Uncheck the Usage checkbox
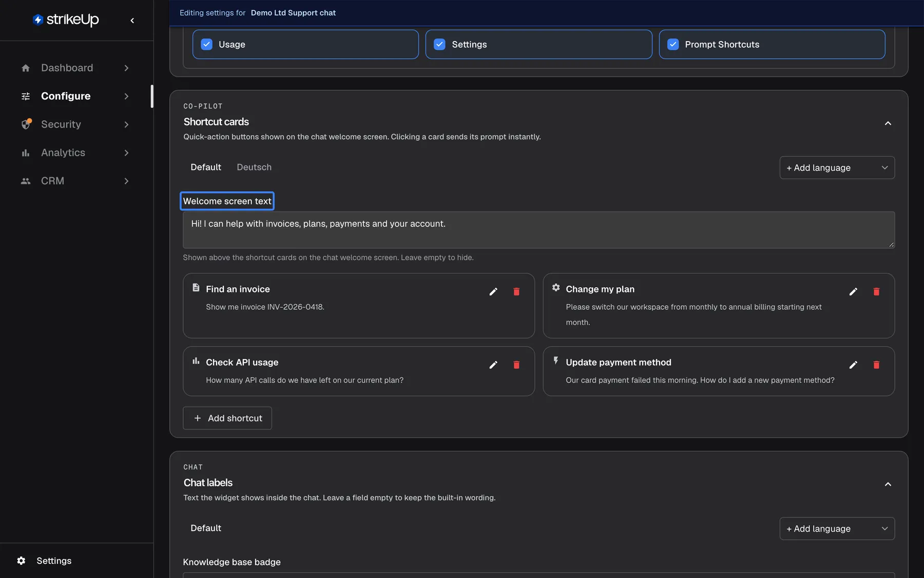This screenshot has height=578, width=924. coord(207,44)
